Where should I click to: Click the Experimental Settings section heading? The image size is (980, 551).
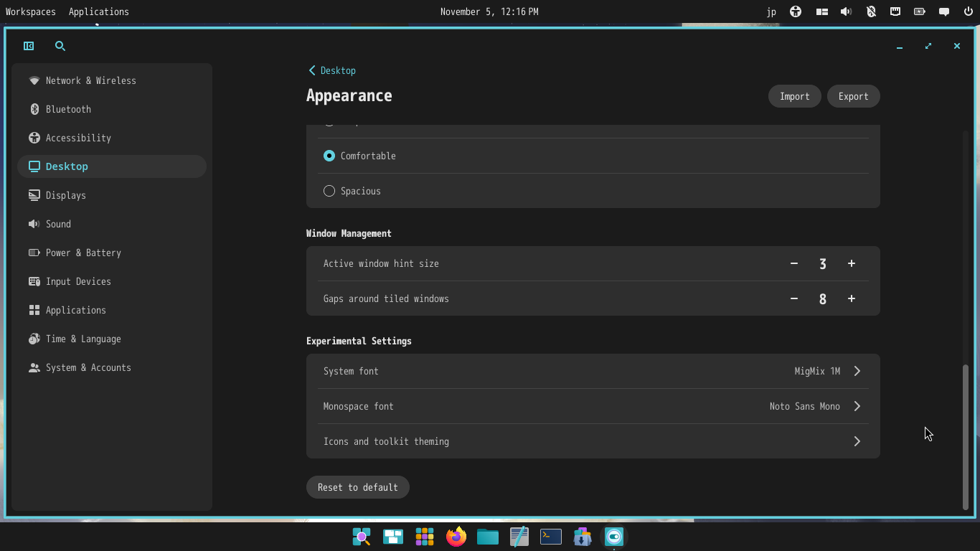pyautogui.click(x=359, y=341)
